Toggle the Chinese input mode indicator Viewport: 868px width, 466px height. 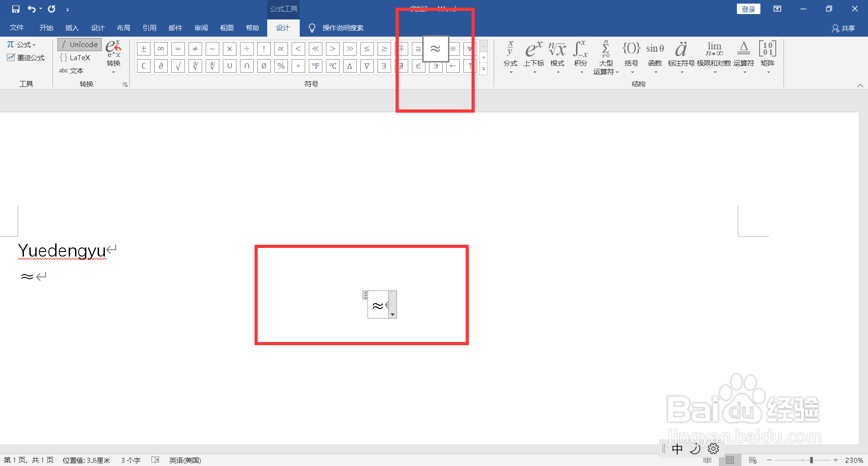677,448
